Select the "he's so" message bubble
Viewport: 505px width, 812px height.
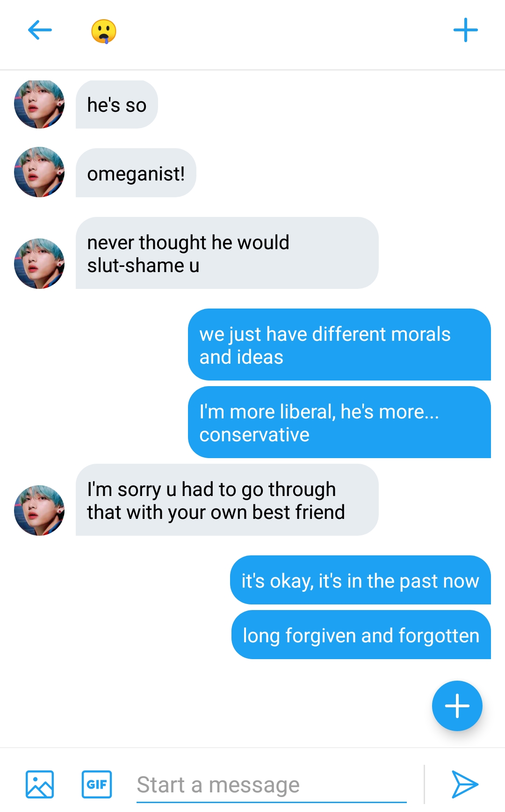(117, 104)
